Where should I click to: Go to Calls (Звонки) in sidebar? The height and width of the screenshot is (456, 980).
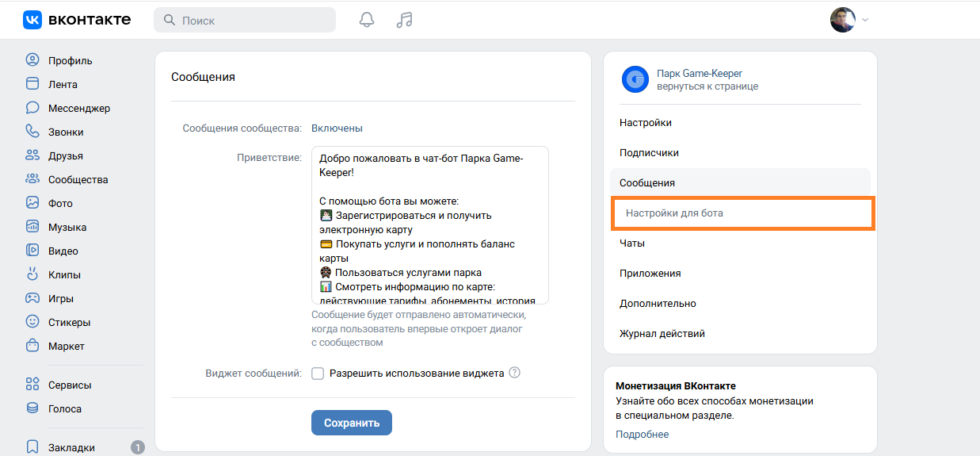(x=65, y=132)
